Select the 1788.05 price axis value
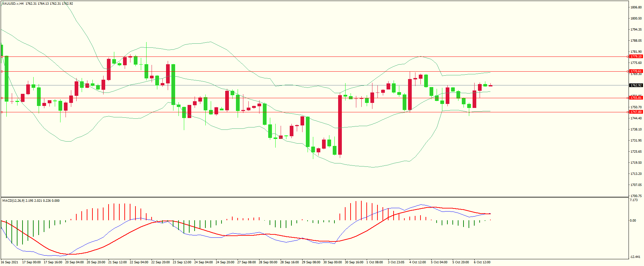Image resolution: width=644 pixels, height=266 pixels. tap(636, 41)
